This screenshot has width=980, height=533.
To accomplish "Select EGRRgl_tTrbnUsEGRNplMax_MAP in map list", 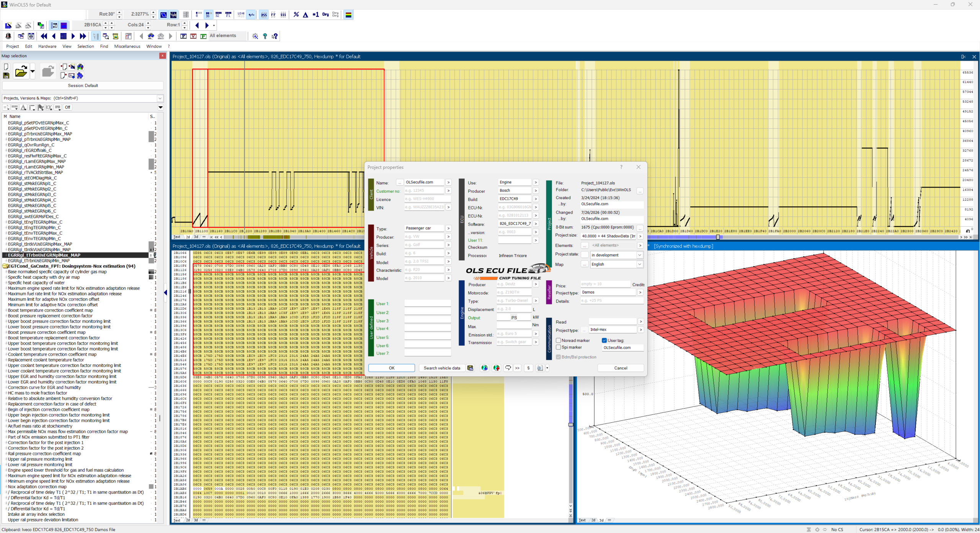I will [x=44, y=255].
